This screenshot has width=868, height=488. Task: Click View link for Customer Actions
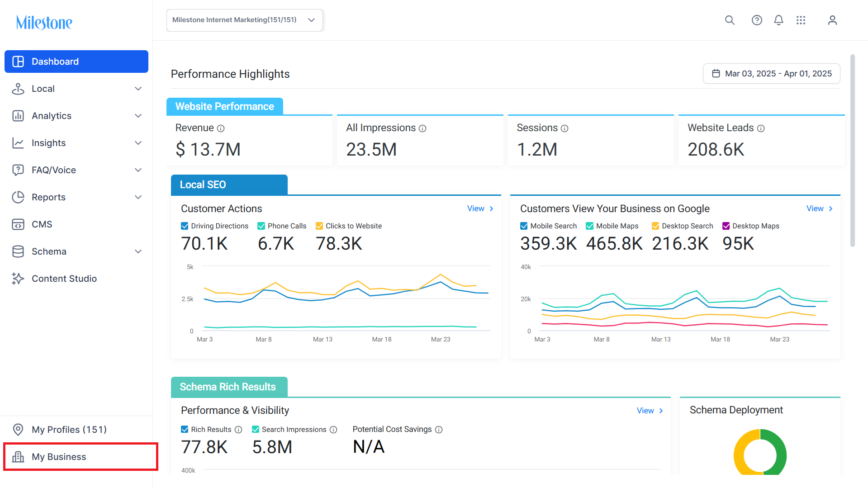pos(480,208)
